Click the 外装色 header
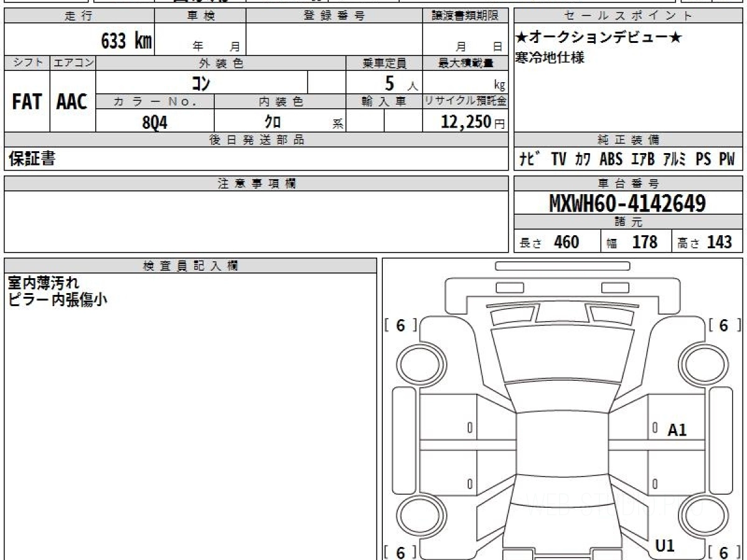 pos(221,63)
